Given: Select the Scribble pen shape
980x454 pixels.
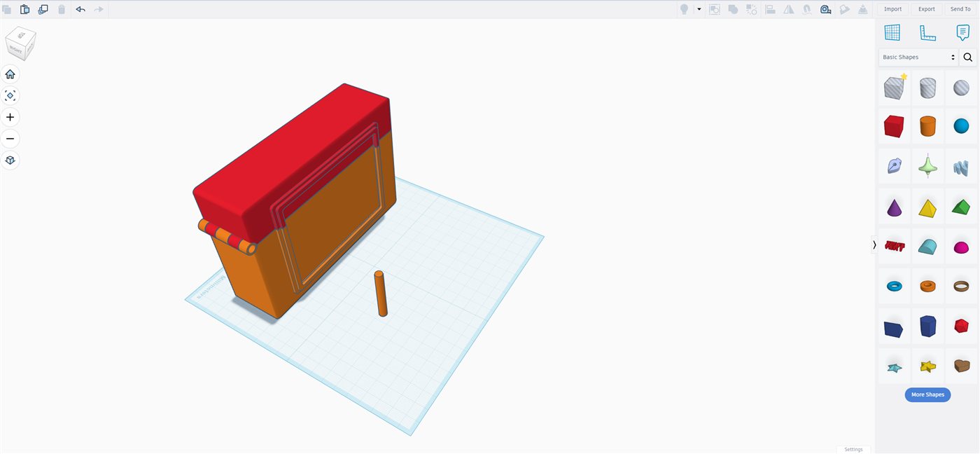Looking at the screenshot, I should 894,166.
